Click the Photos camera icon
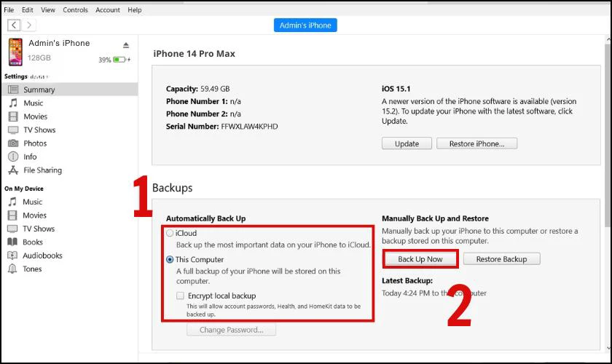The width and height of the screenshot is (612, 364). pyautogui.click(x=13, y=143)
